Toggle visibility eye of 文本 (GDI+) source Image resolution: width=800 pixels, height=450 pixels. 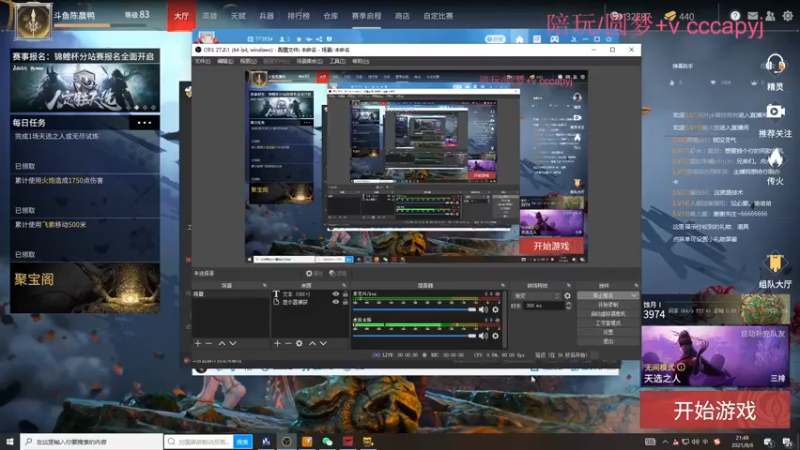click(x=335, y=294)
